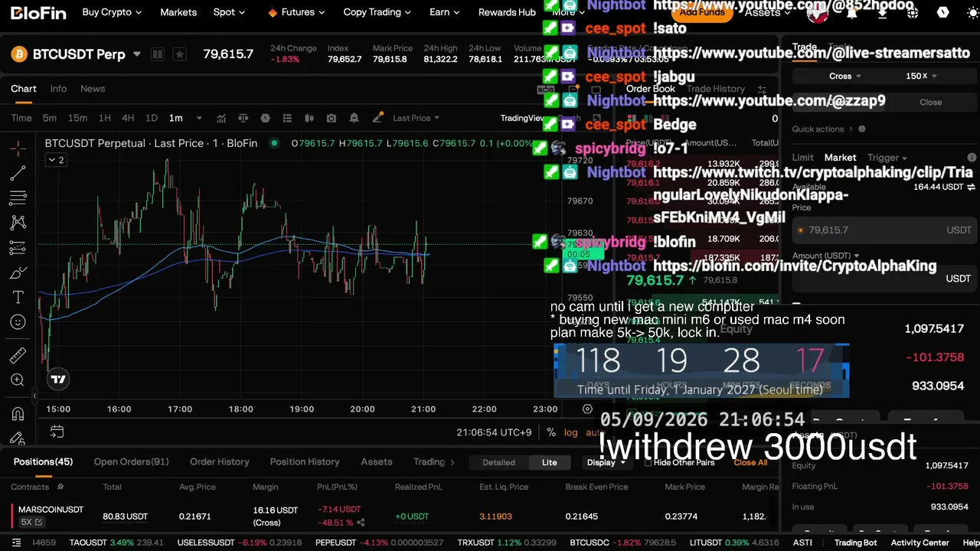
Task: Click the sort icon beside Contracts
Action: click(x=60, y=487)
